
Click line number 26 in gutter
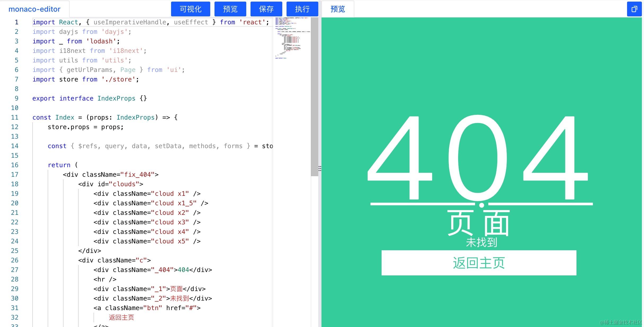click(x=15, y=260)
